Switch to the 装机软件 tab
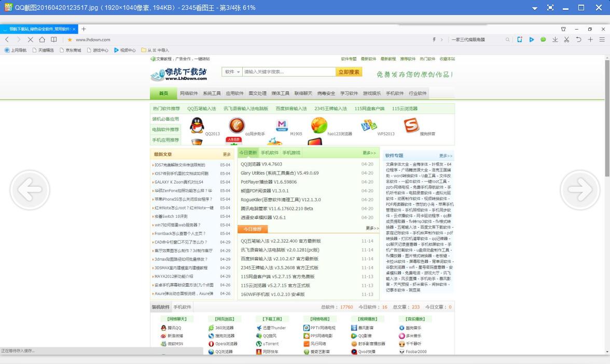Screen dimensions: 610x364 pos(161,307)
